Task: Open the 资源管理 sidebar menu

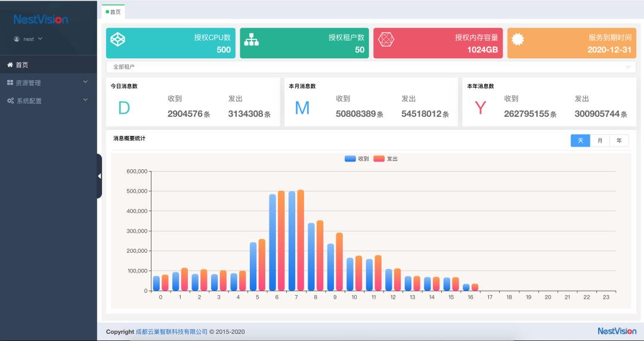Action: [48, 83]
